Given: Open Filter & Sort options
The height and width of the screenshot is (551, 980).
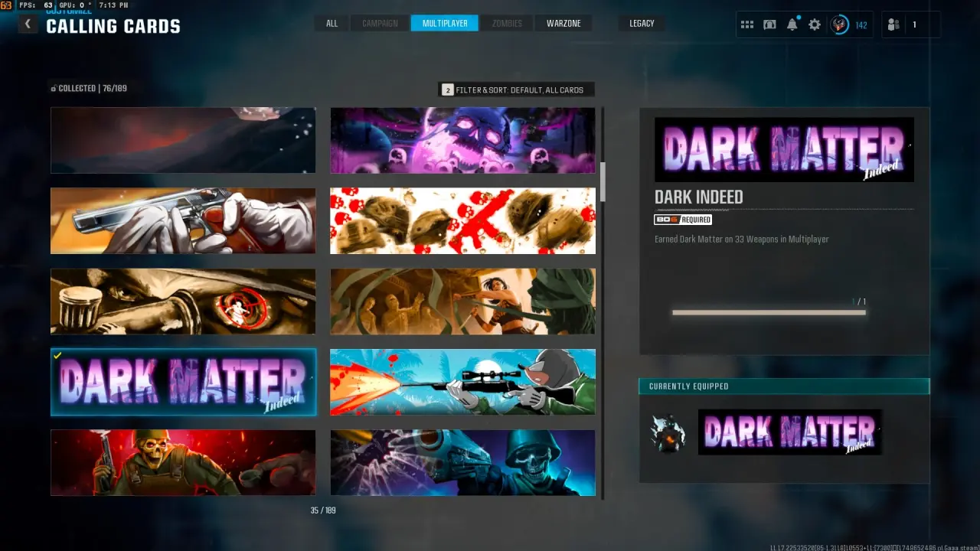Looking at the screenshot, I should (516, 90).
